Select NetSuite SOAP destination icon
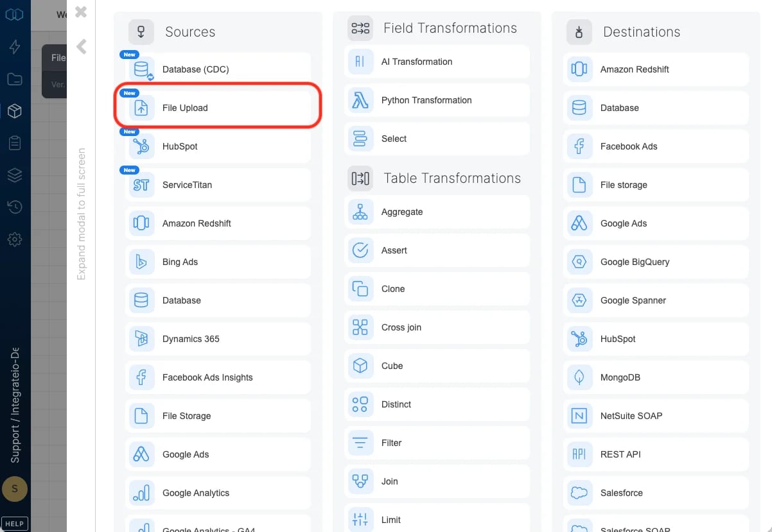Viewport: 772px width, 532px height. pos(579,416)
